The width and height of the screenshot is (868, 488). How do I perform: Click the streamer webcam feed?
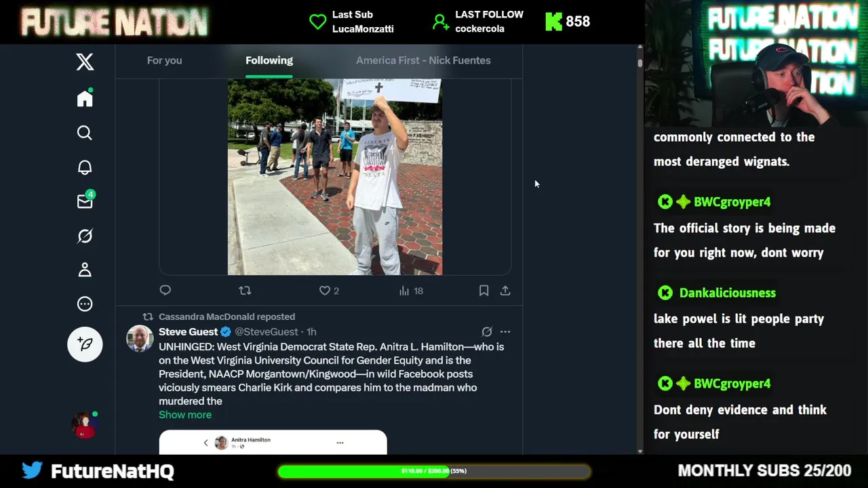[756, 64]
